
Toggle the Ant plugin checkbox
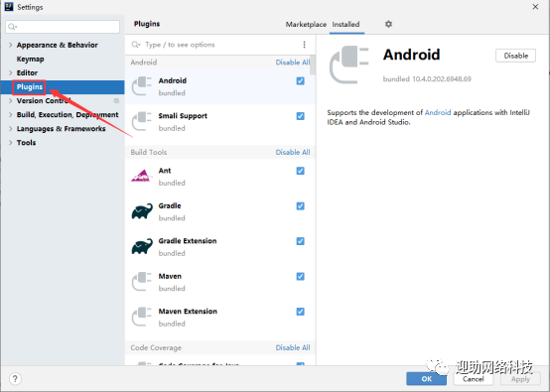click(300, 171)
